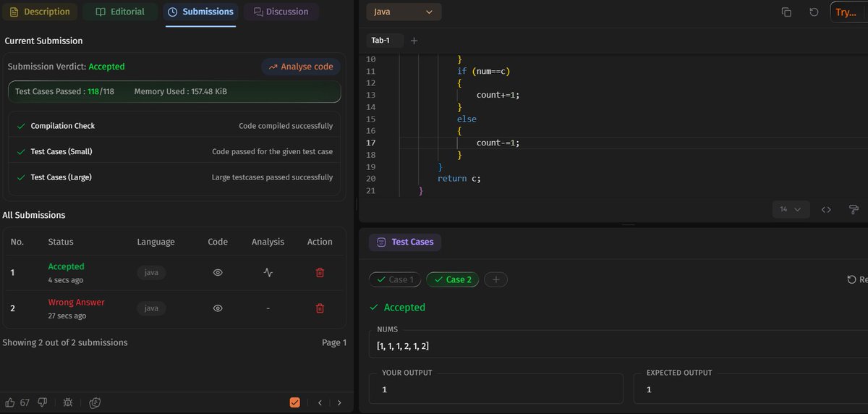
Task: Click the code brackets icon in the editor footer
Action: pyautogui.click(x=826, y=209)
